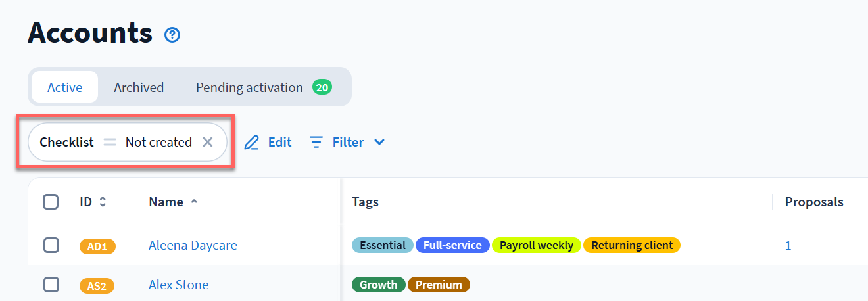The image size is (868, 301).
Task: Switch to the Archived tab
Action: pyautogui.click(x=139, y=87)
